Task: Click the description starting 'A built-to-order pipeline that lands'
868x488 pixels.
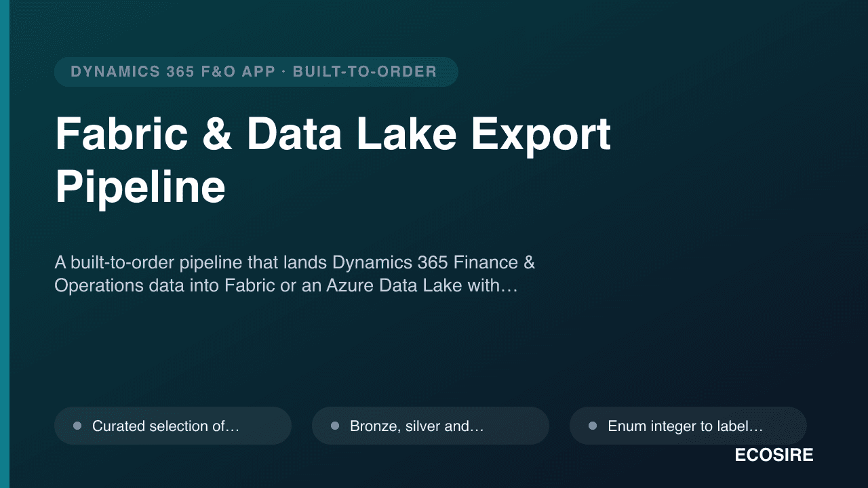Action: pos(295,274)
